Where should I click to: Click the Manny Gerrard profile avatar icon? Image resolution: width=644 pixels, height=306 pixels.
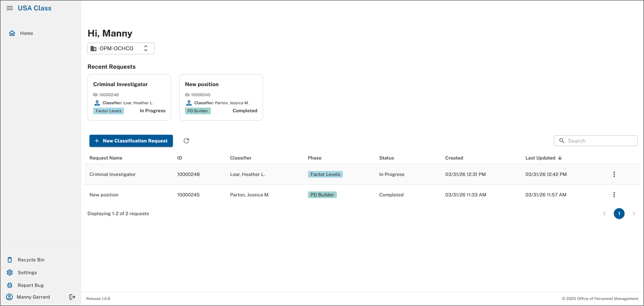(x=9, y=297)
